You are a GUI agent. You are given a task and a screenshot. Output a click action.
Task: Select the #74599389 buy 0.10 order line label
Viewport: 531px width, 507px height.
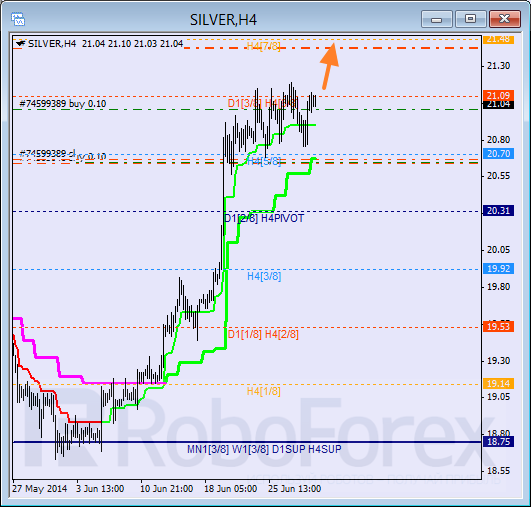pos(63,104)
